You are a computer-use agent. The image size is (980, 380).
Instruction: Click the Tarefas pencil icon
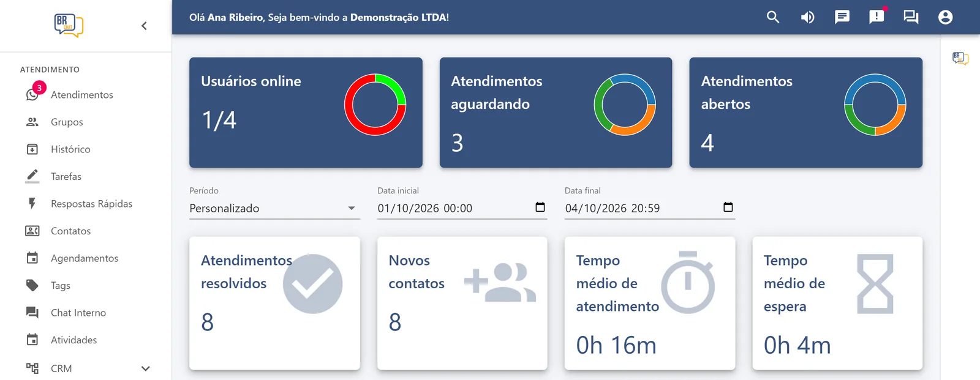32,176
